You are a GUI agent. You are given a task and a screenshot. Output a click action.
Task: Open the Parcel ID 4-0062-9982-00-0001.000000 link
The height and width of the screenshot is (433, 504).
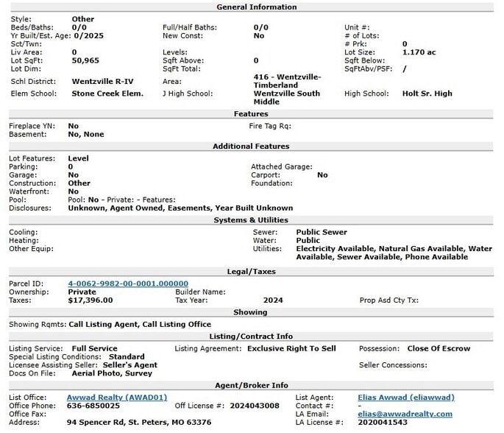point(128,284)
